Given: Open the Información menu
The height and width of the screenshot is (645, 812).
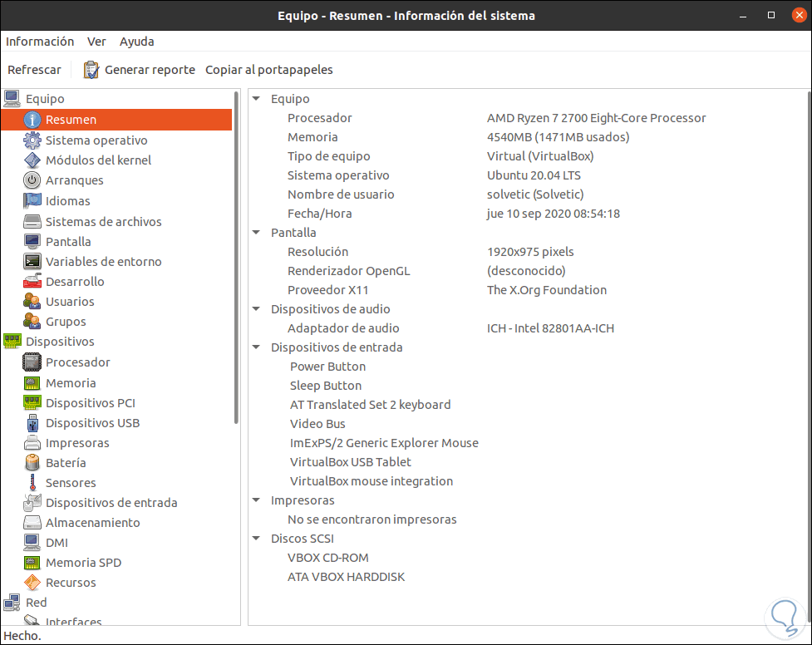Looking at the screenshot, I should [40, 42].
